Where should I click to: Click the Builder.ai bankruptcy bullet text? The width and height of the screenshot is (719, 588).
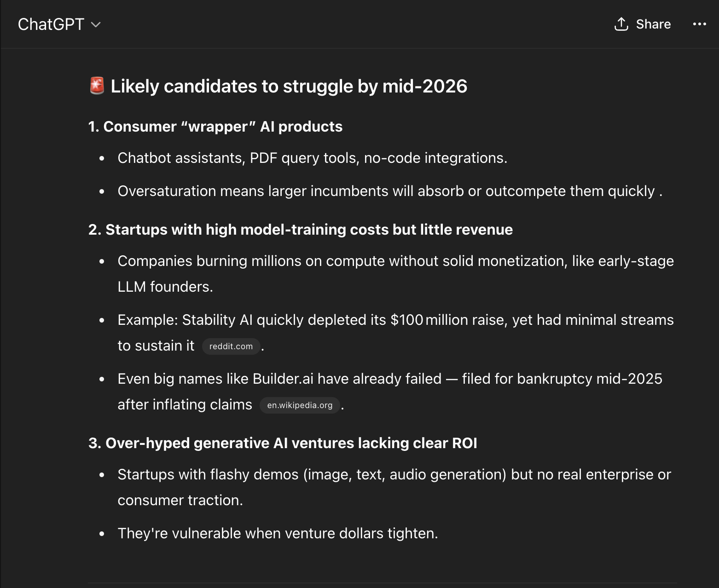point(390,392)
